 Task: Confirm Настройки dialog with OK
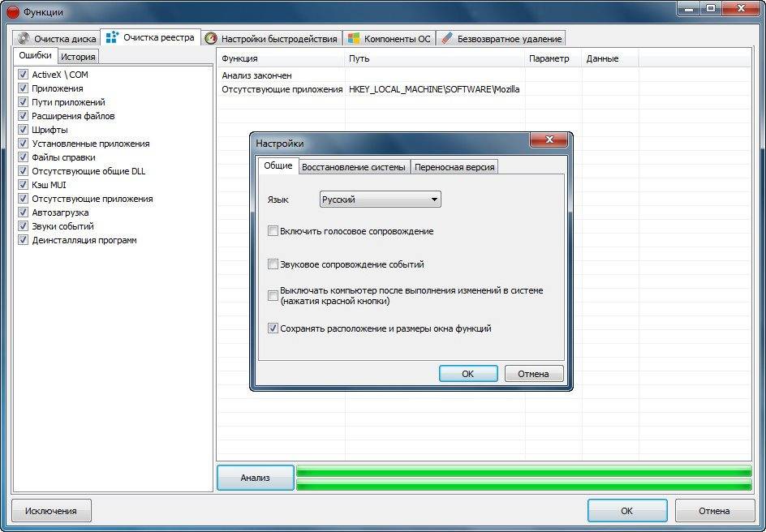(468, 373)
